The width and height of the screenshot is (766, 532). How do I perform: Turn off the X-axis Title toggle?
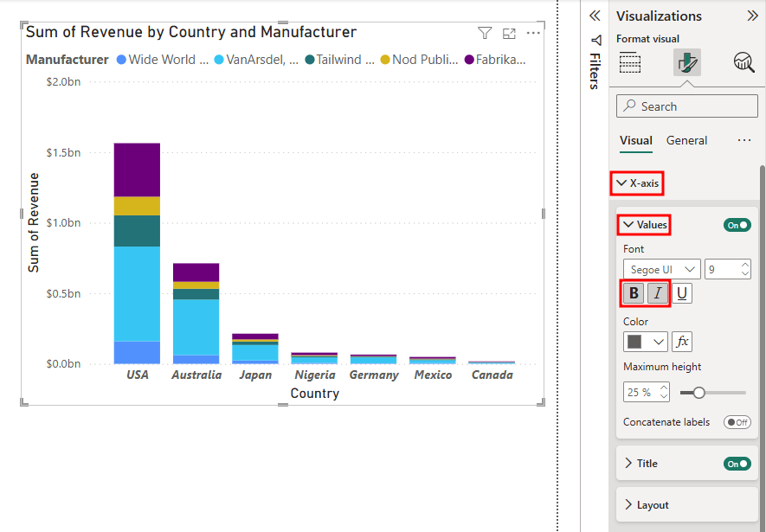pos(737,464)
